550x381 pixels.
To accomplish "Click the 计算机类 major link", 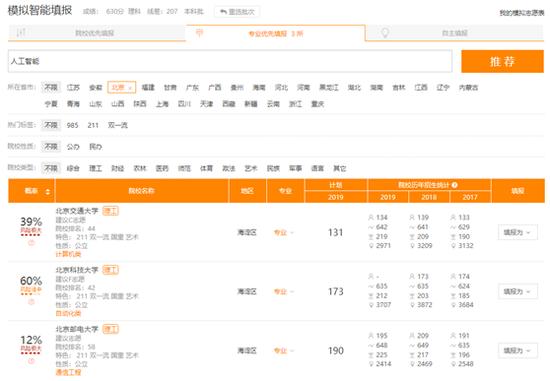I will 68,254.
